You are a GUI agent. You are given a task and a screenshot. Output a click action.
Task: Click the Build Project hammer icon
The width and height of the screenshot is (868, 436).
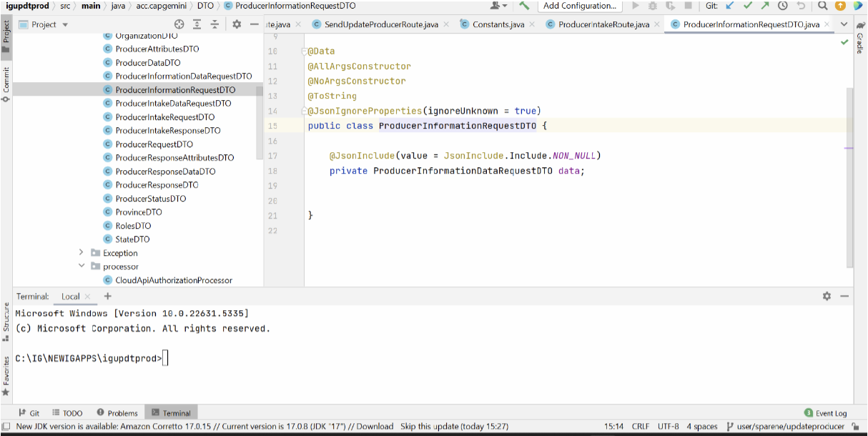point(524,6)
